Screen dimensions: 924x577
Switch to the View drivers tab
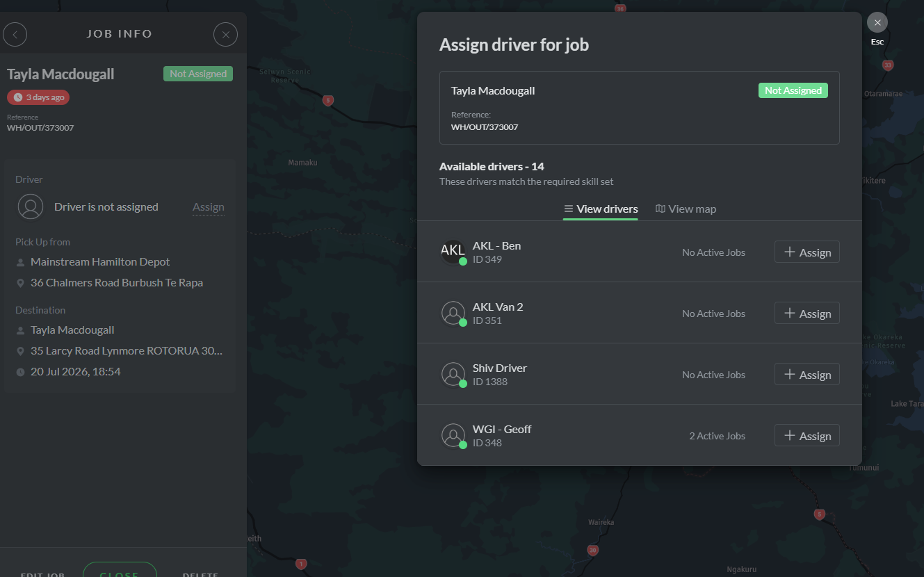(x=601, y=209)
